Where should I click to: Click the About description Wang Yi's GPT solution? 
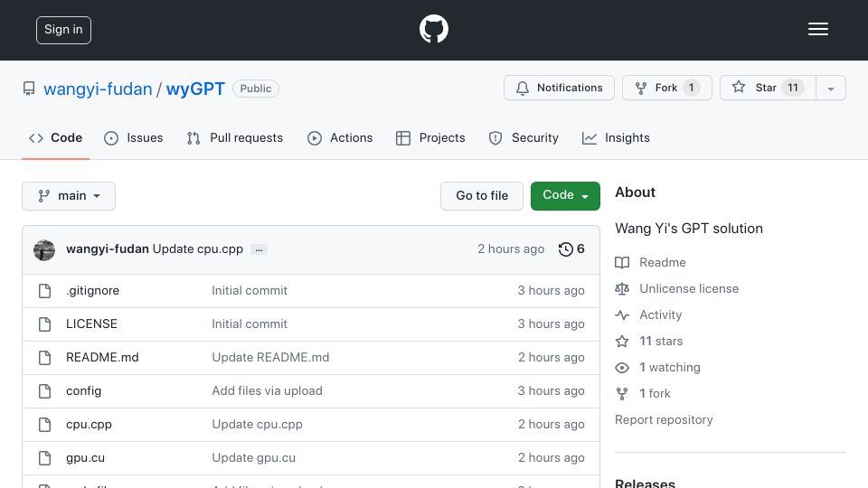coord(689,229)
